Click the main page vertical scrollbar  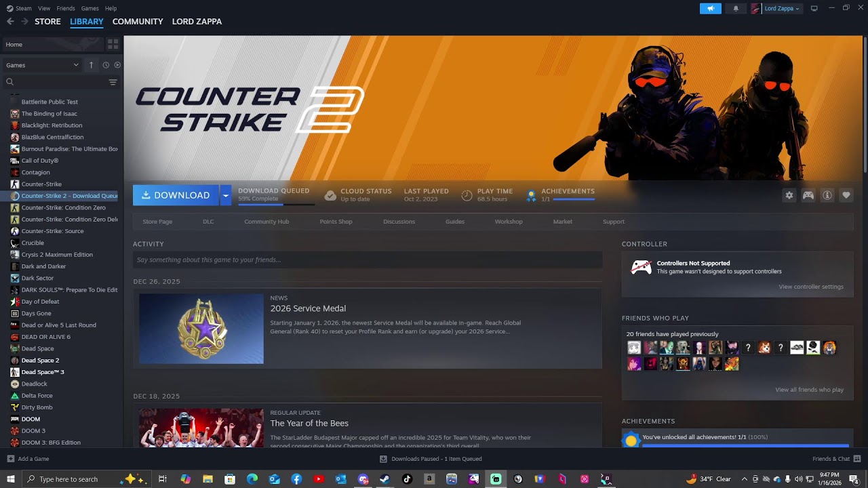pyautogui.click(x=865, y=104)
